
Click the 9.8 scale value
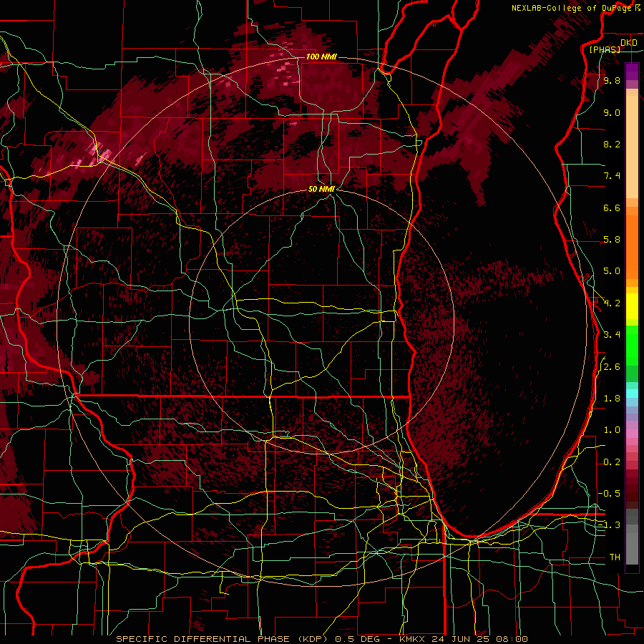[612, 80]
